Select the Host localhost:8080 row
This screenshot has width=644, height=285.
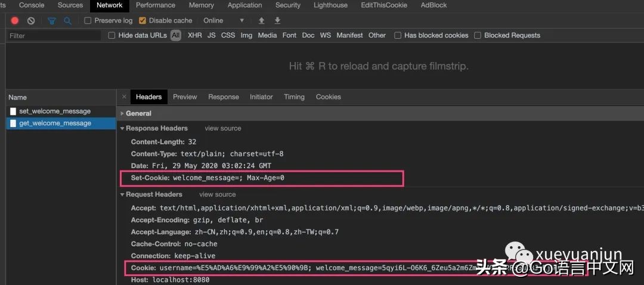(x=170, y=280)
